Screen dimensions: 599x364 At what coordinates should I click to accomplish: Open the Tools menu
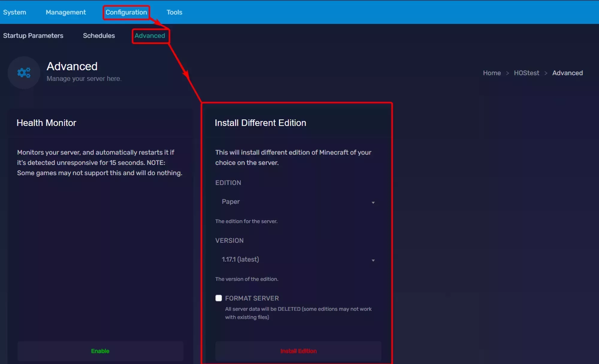pos(174,12)
